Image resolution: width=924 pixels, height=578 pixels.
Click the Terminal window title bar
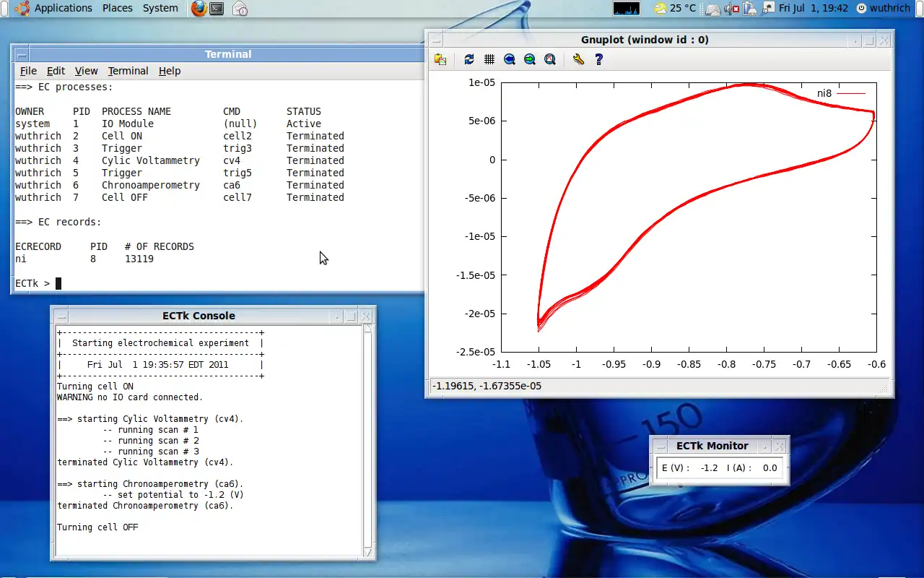(228, 54)
